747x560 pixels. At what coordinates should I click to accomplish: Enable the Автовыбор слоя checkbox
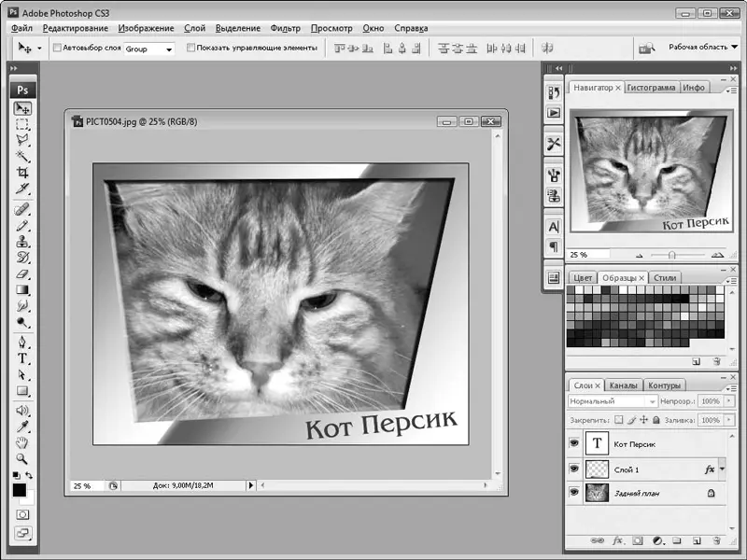(x=57, y=48)
